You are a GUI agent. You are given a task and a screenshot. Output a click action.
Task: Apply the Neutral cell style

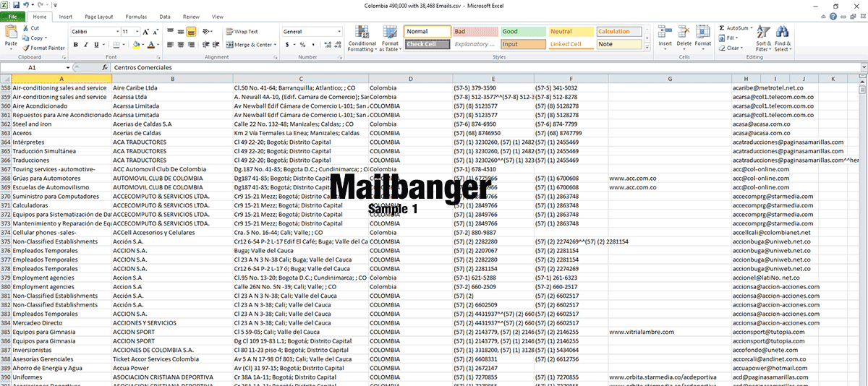(570, 32)
